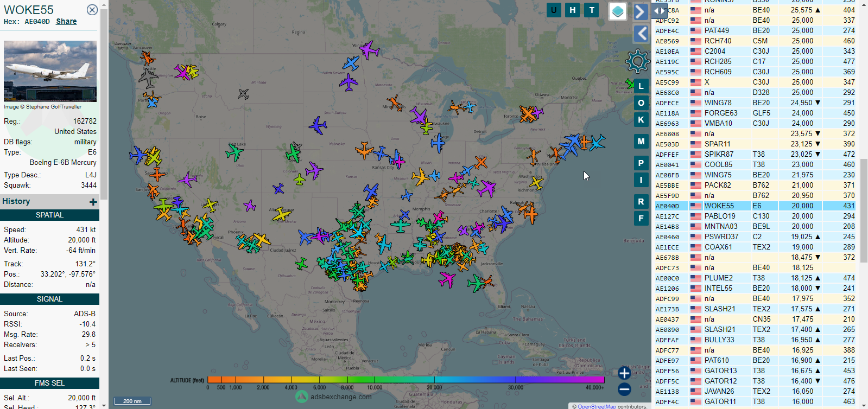Screen dimensions: 868x409
Task: Toggle the O map button
Action: 641,103
